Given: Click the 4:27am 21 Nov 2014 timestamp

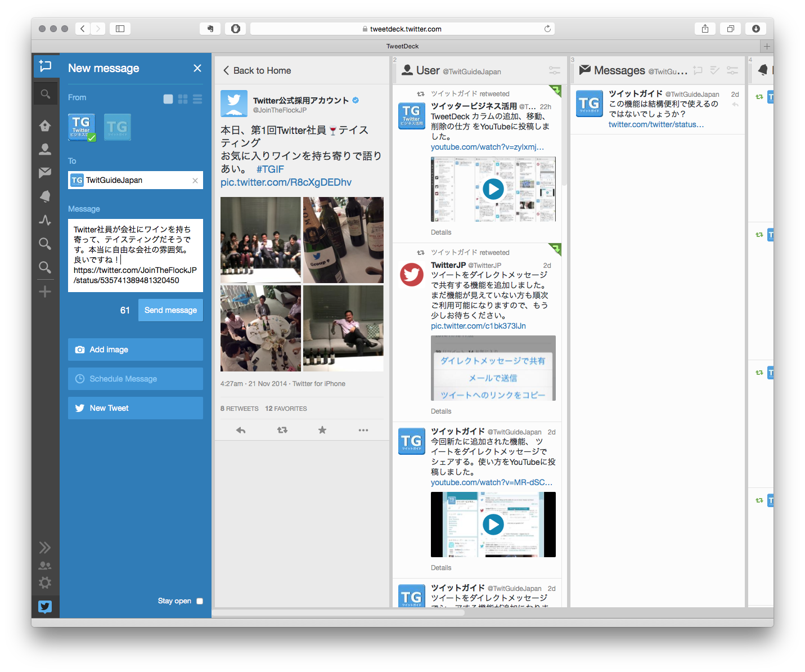Looking at the screenshot, I should coord(254,384).
